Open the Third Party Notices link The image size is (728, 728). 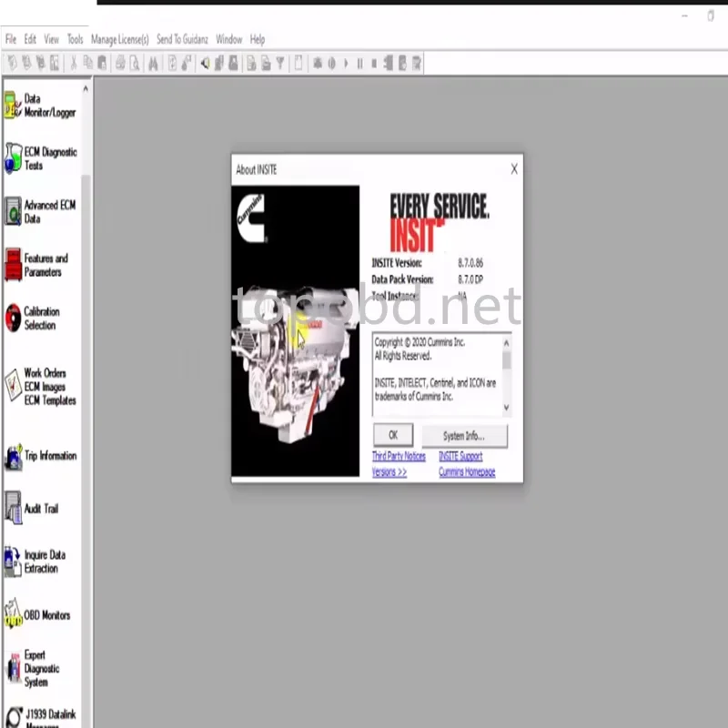pos(399,456)
